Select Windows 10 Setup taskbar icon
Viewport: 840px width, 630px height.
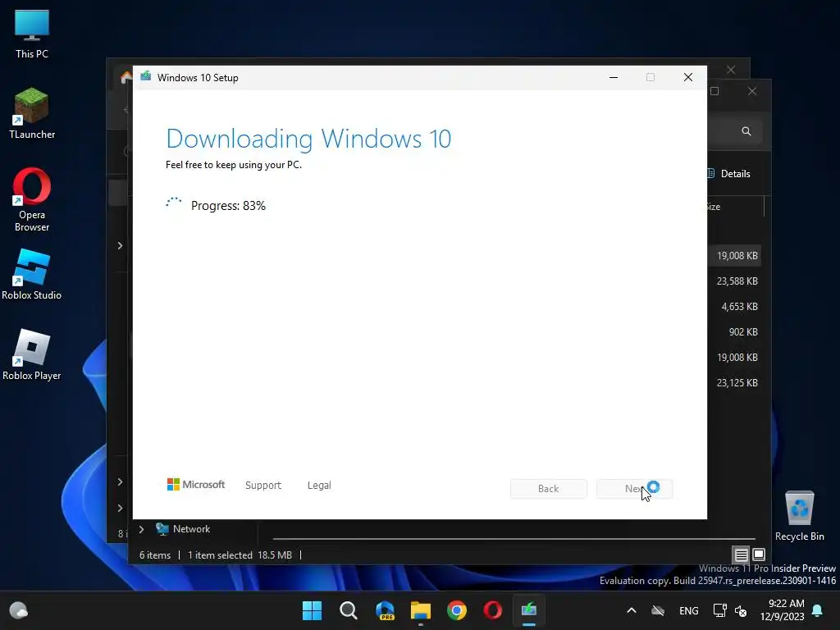pos(529,610)
